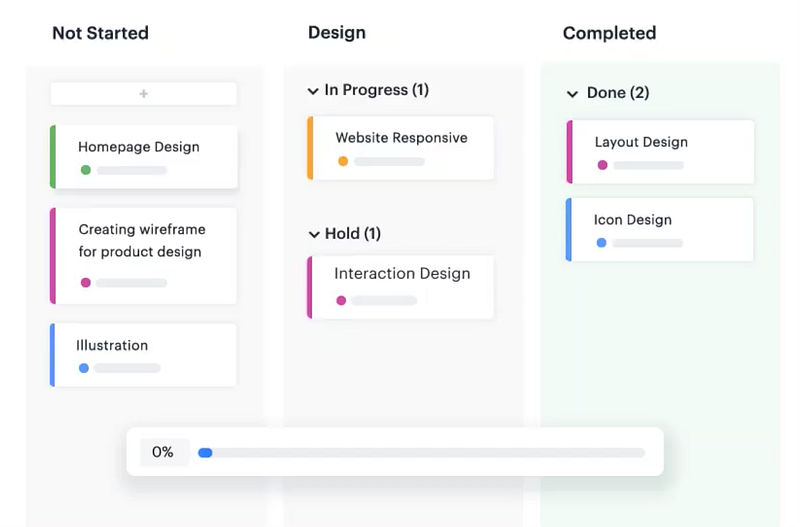Click magenta dot on Creating wireframe card

[x=86, y=283]
